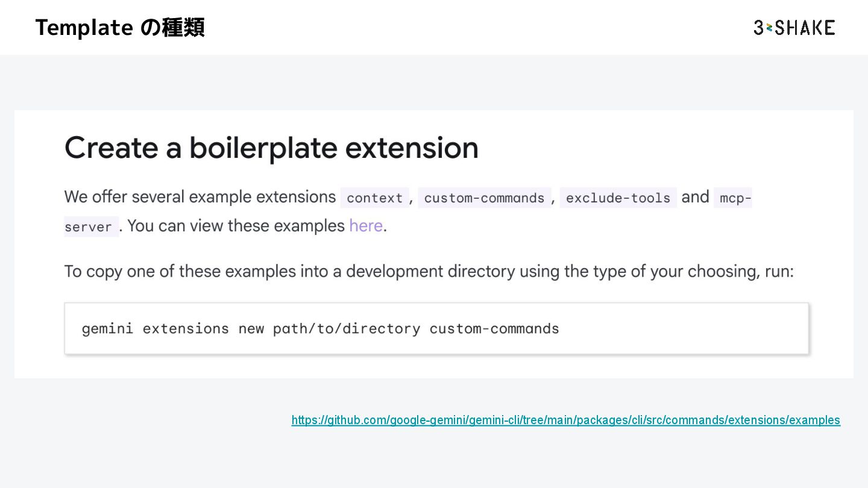Click the 'We offer several example extensions' text
The width and height of the screenshot is (868, 488).
200,197
